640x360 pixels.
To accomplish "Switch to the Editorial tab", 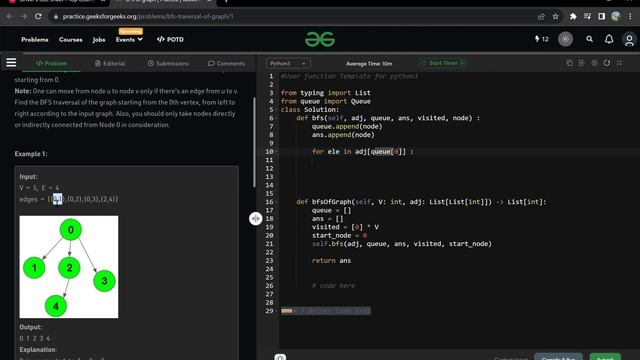I will [x=110, y=63].
